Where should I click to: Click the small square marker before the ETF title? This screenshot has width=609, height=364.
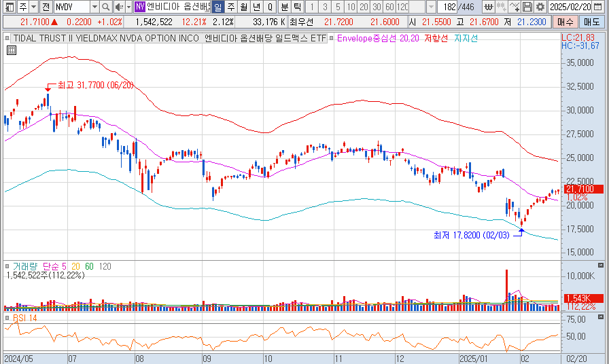(7, 38)
